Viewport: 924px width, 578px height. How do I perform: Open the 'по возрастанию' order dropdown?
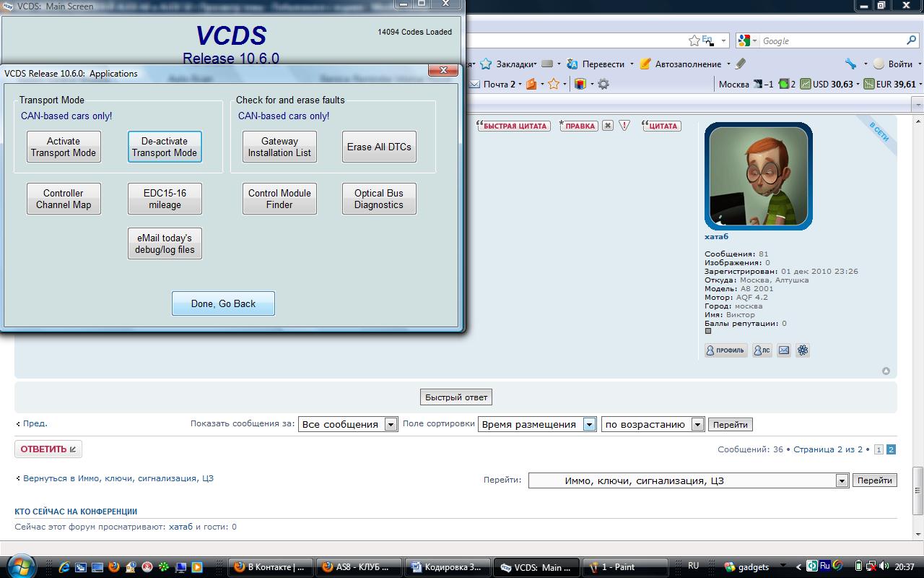tap(697, 425)
